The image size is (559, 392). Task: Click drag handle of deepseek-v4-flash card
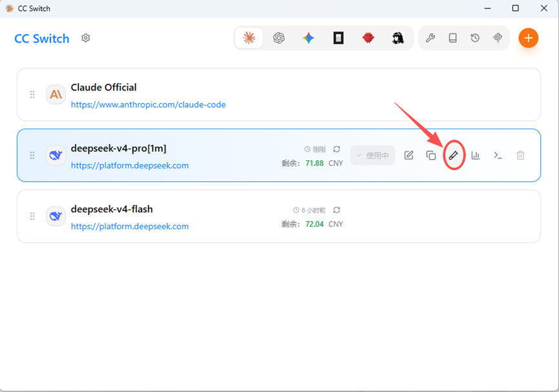point(32,216)
